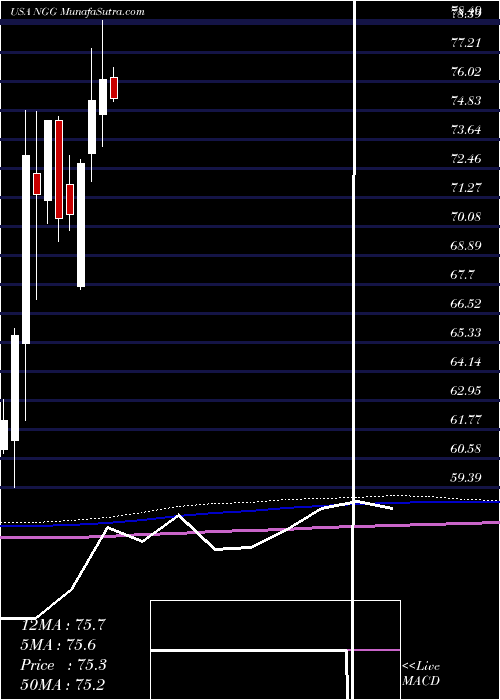The width and height of the screenshot is (500, 700).
Task: Click the 68.89 price axis label
Action: click(466, 246)
